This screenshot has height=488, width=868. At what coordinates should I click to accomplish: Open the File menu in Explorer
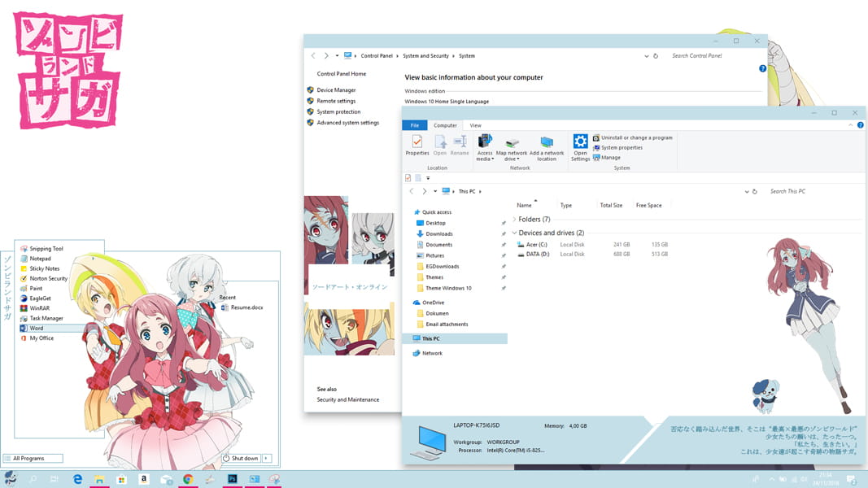pyautogui.click(x=415, y=124)
